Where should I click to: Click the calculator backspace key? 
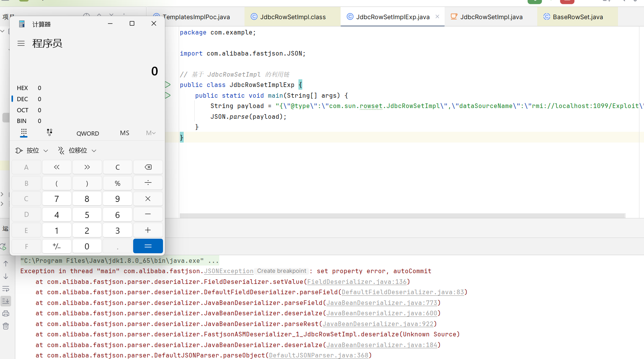pyautogui.click(x=148, y=167)
